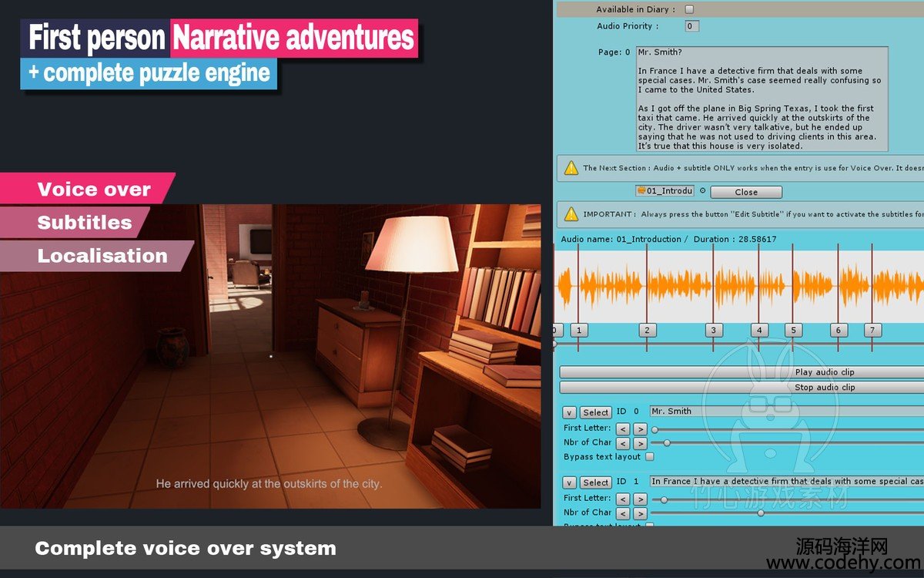Increase Nbr of Char for ID 1 with >
This screenshot has width=924, height=578.
click(x=640, y=513)
